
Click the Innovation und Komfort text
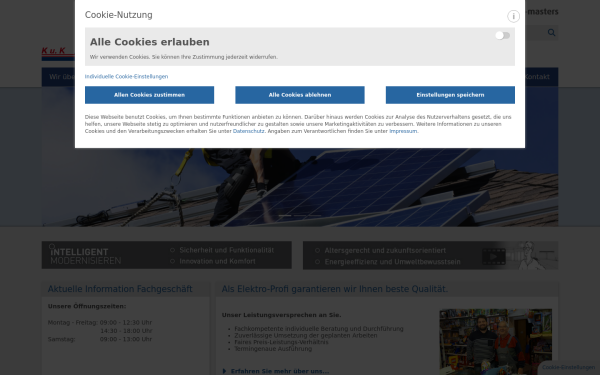pyautogui.click(x=217, y=261)
